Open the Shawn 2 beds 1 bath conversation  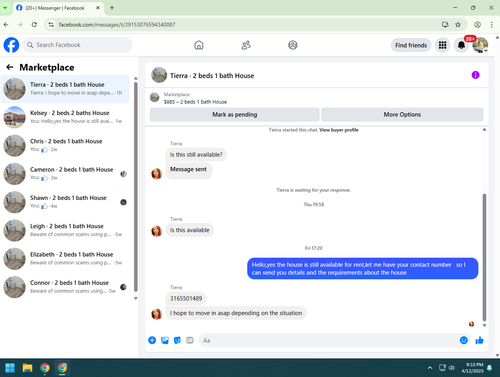pos(65,202)
